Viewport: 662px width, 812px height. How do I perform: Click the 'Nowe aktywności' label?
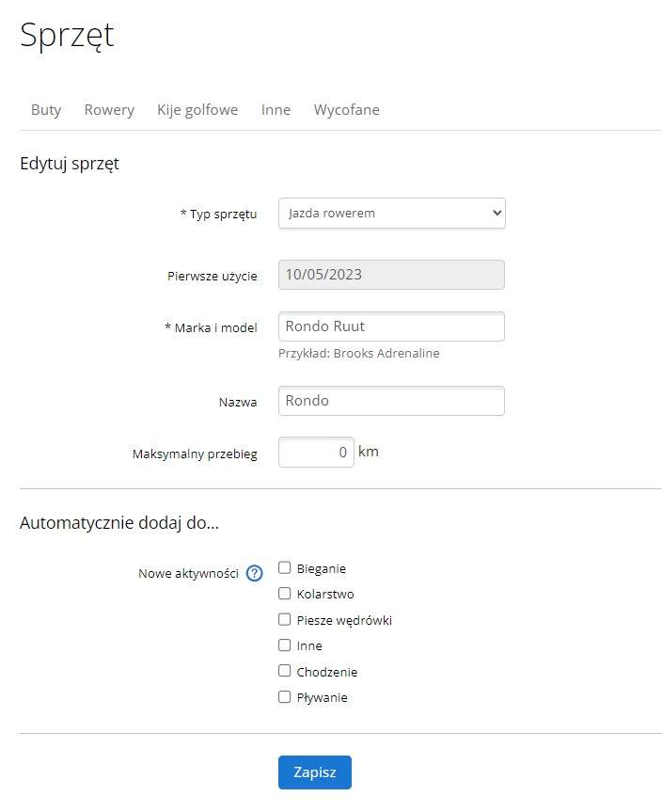pos(188,573)
